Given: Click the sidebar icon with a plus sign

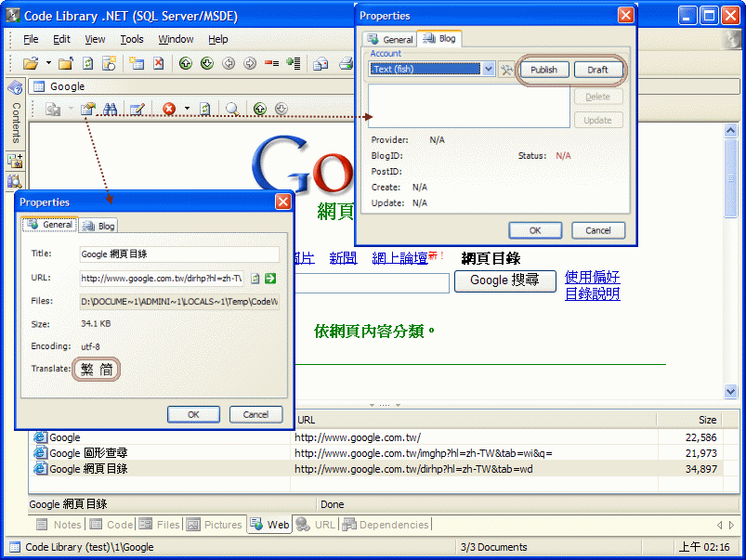Looking at the screenshot, I should (15, 161).
